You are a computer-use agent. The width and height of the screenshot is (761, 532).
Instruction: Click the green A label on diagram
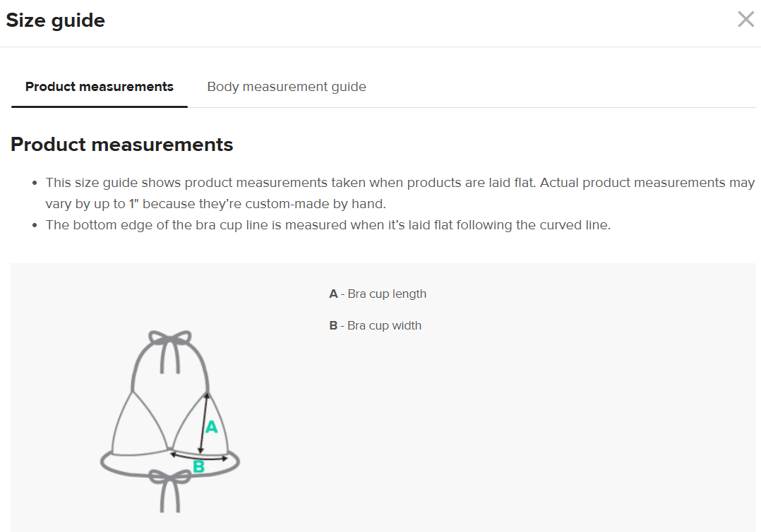[211, 427]
